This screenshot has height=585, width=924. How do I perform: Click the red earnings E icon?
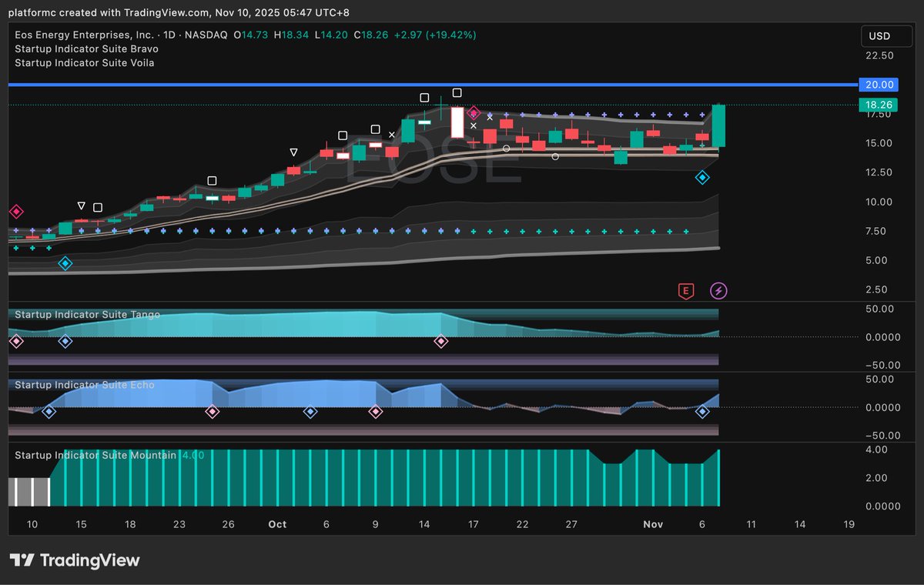685,290
